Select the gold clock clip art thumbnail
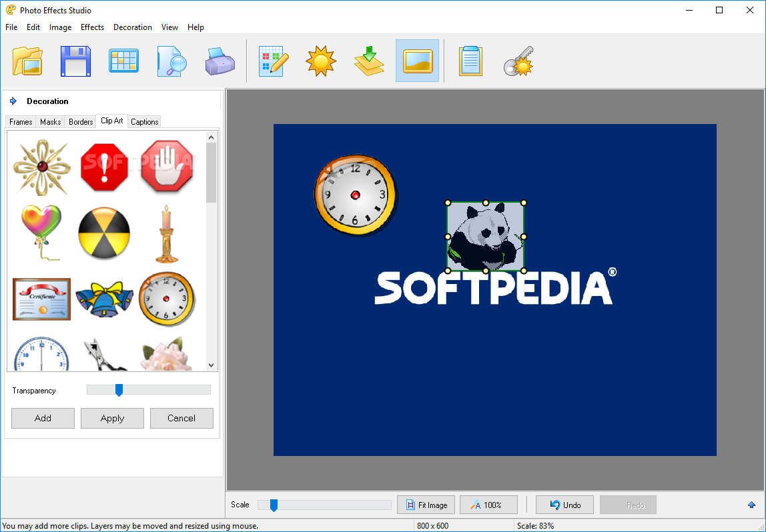The width and height of the screenshot is (766, 532). (167, 299)
